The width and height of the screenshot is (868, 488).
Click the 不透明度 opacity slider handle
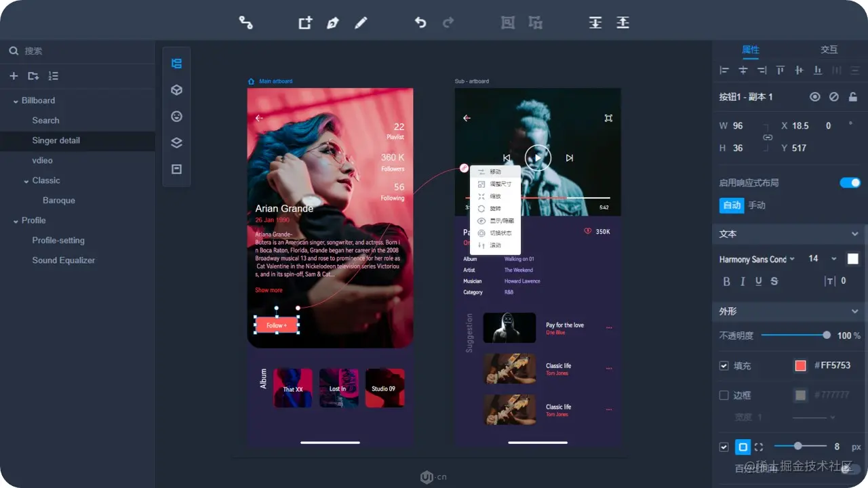pos(826,335)
